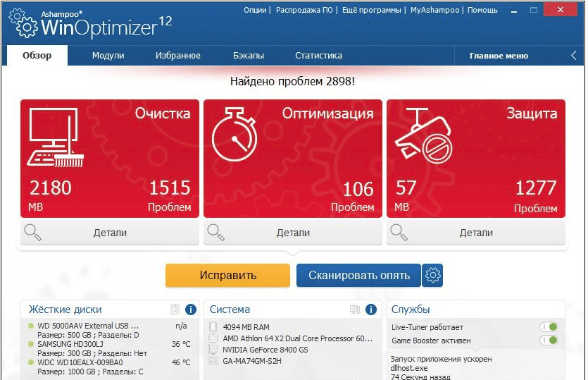The width and height of the screenshot is (588, 380).
Task: Open Главное меню
Action: 499,56
